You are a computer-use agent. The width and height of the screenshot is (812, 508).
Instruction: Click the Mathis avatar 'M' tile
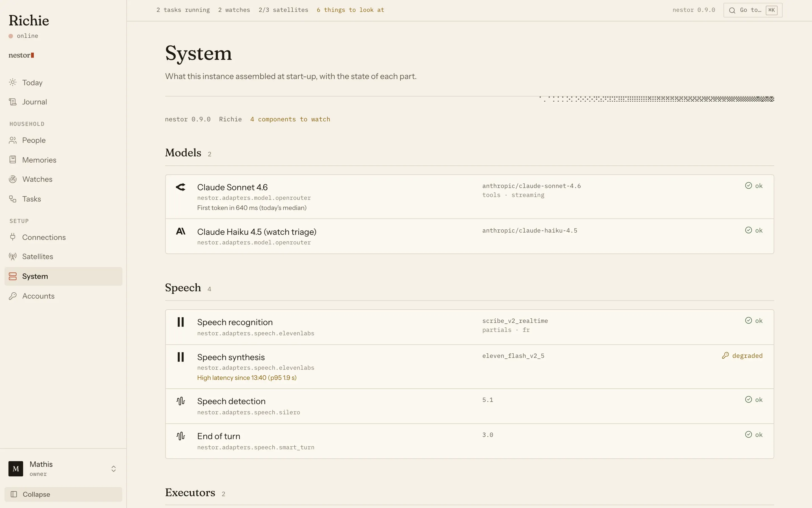tap(16, 469)
